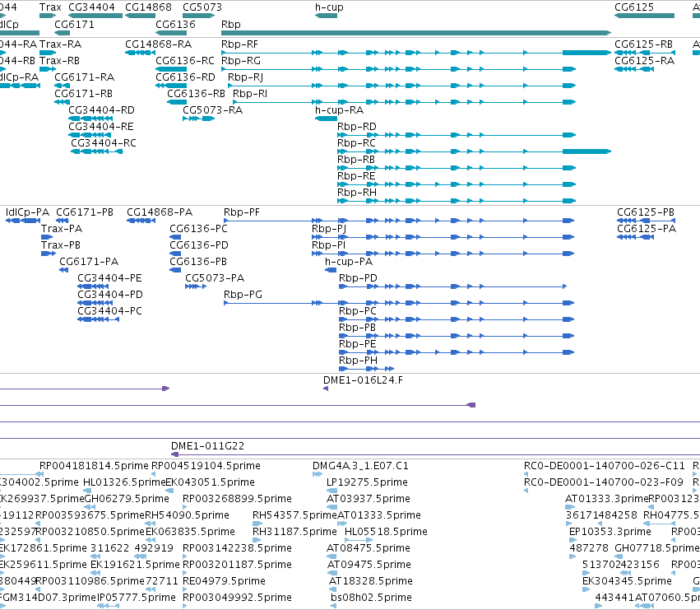Click the EK304345.5prime EST label
This screenshot has width=700, height=610.
[x=627, y=581]
